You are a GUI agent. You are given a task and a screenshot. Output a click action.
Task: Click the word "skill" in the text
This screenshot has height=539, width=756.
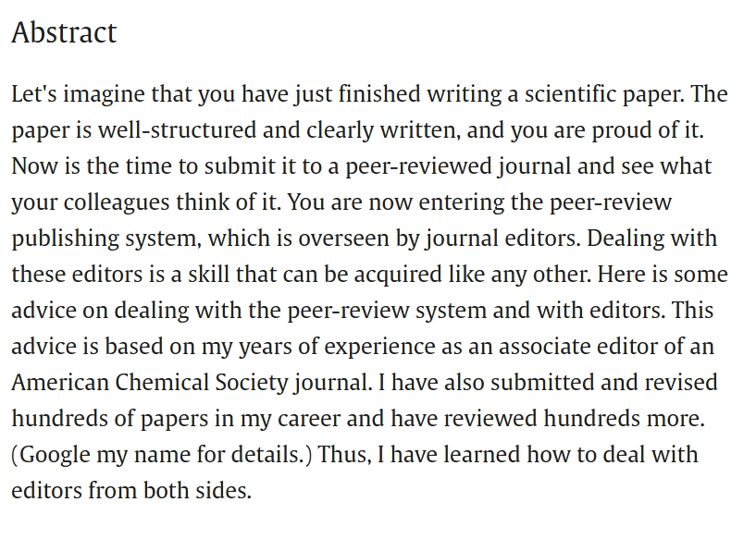point(217,275)
